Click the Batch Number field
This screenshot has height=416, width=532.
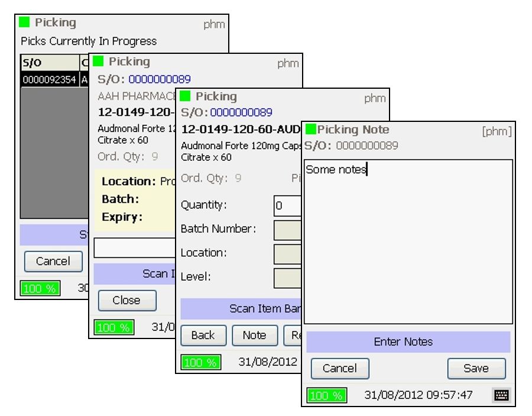pyautogui.click(x=288, y=230)
